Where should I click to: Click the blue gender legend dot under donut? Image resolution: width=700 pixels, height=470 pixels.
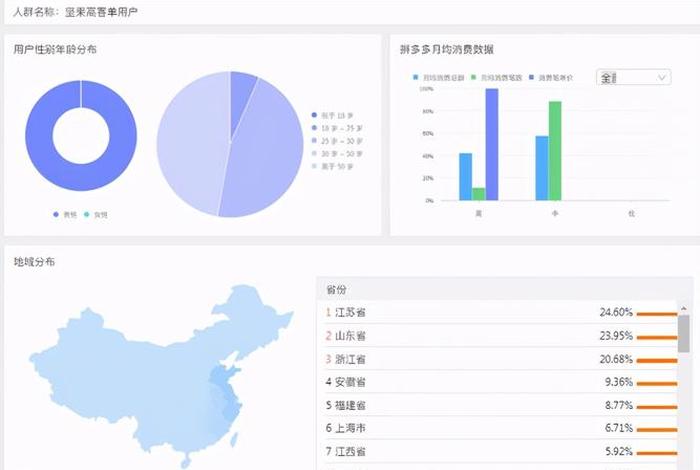click(56, 214)
